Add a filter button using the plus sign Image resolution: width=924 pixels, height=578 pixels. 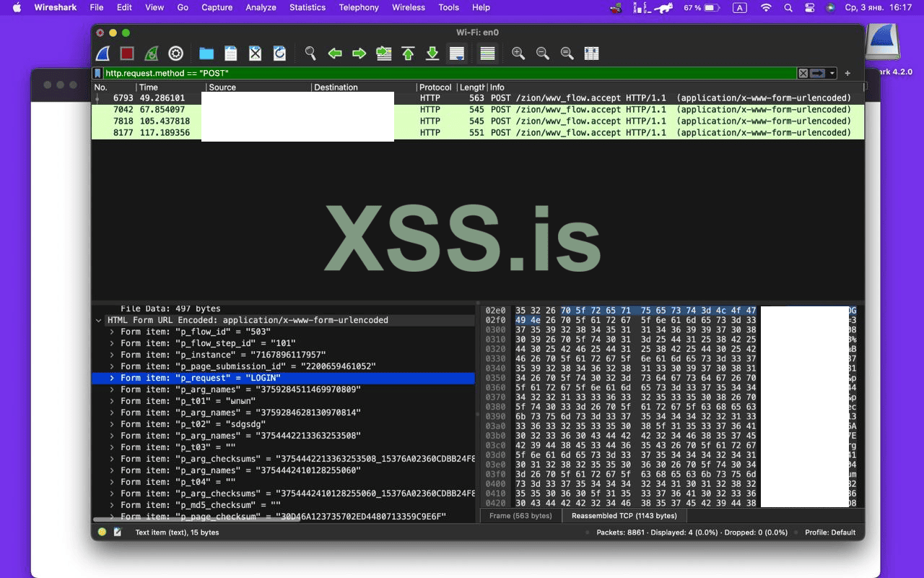[x=847, y=73]
